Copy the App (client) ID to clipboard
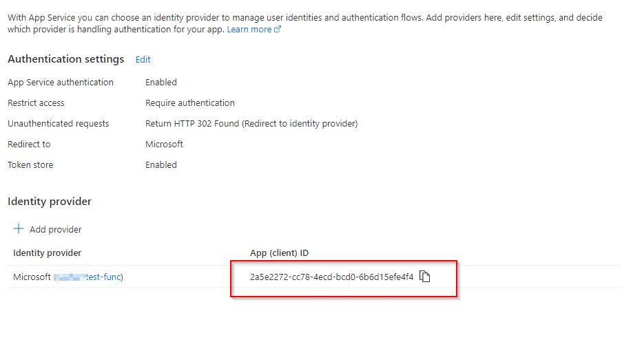The height and width of the screenshot is (364, 622). [x=424, y=277]
